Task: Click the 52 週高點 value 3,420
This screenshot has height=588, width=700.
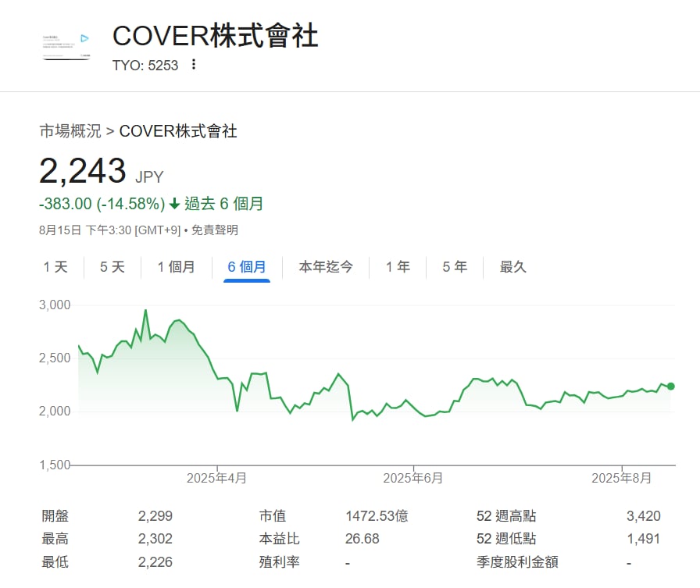Action: [x=643, y=515]
